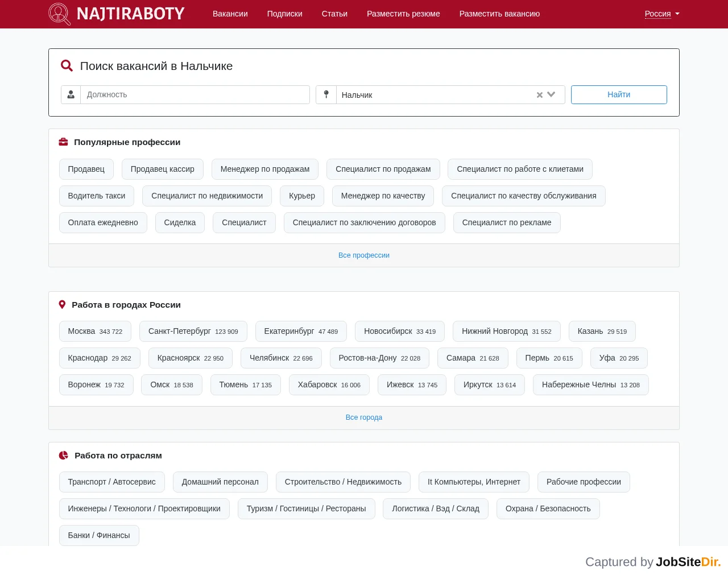
Task: Expand the city dropdown chevron
Action: click(x=551, y=94)
